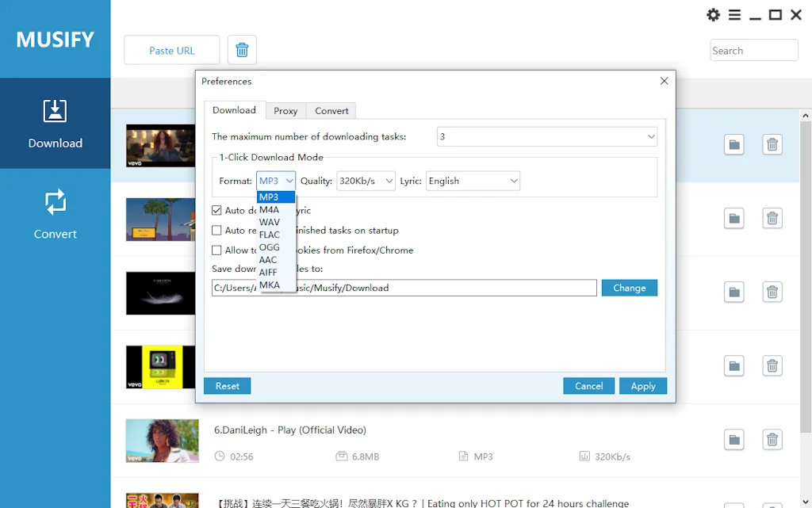
Task: Clear all downloads using the trash icon near Paste URL
Action: click(242, 49)
